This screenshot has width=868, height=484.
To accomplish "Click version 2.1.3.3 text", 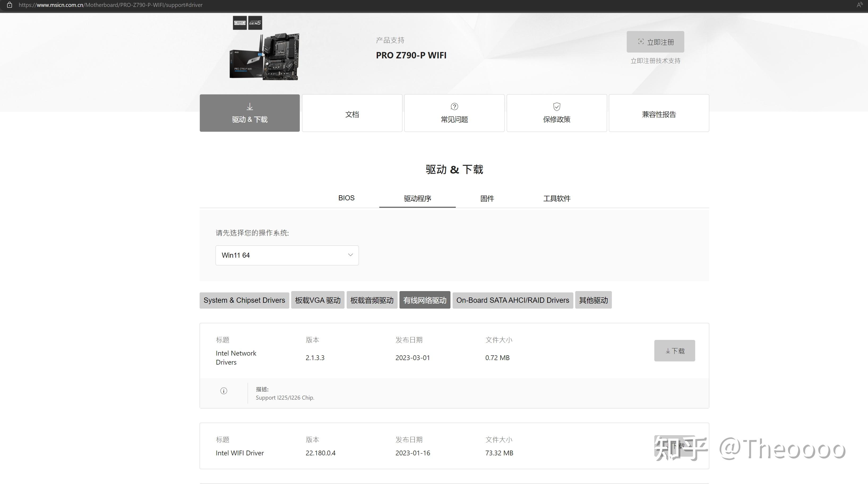I will click(315, 358).
